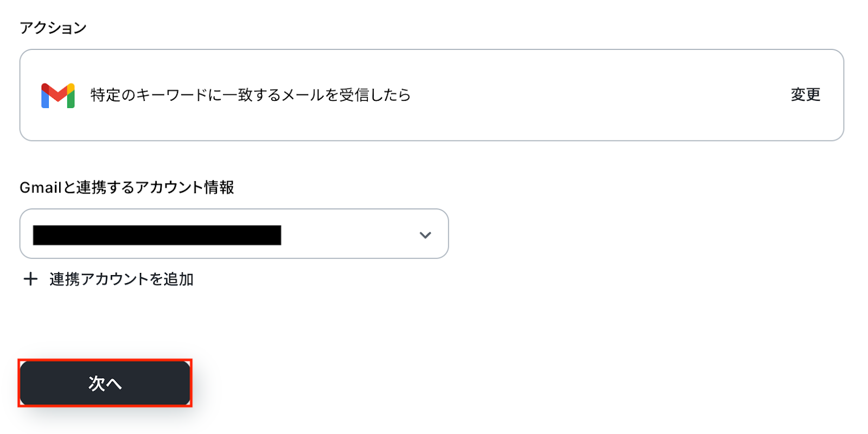Click the plus icon for adding account
868x434 pixels.
[x=30, y=279]
